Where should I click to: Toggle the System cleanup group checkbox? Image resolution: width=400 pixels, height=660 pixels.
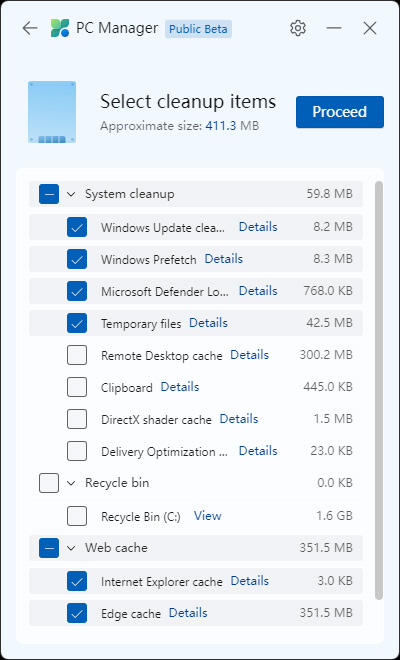click(49, 194)
